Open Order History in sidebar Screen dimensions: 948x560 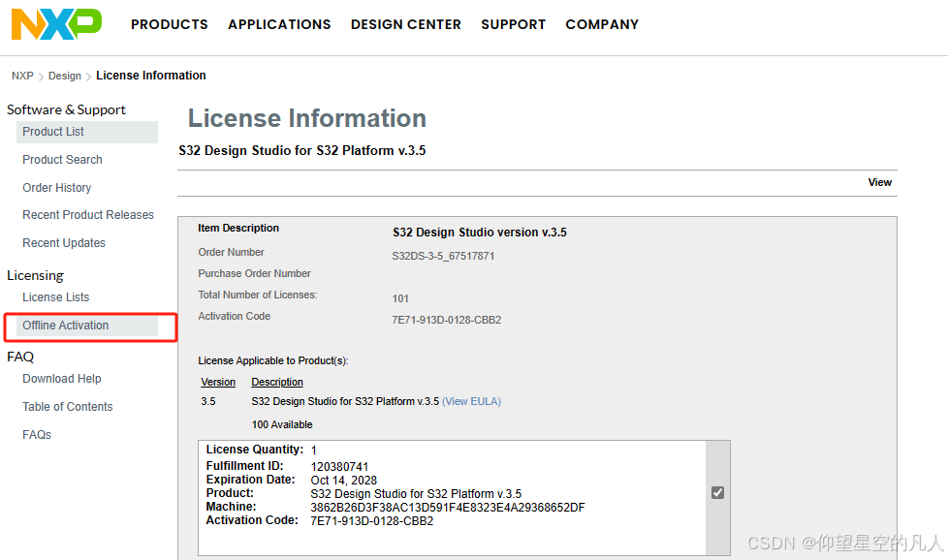point(57,188)
